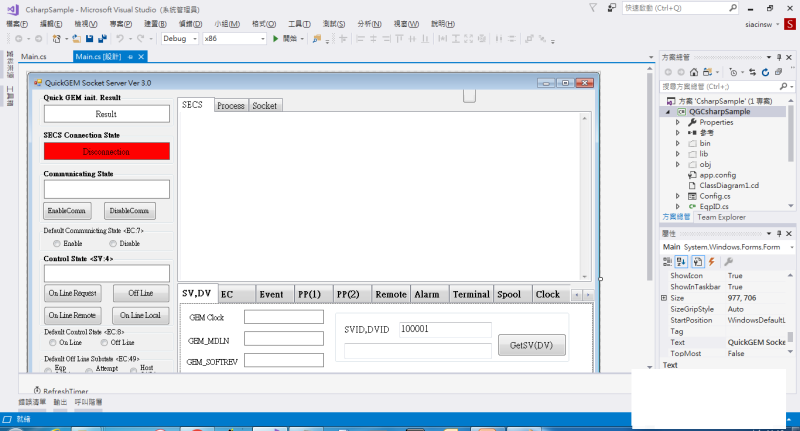800x431 pixels.
Task: Select the Attempt radio for Off Line Substate
Action: click(x=89, y=370)
